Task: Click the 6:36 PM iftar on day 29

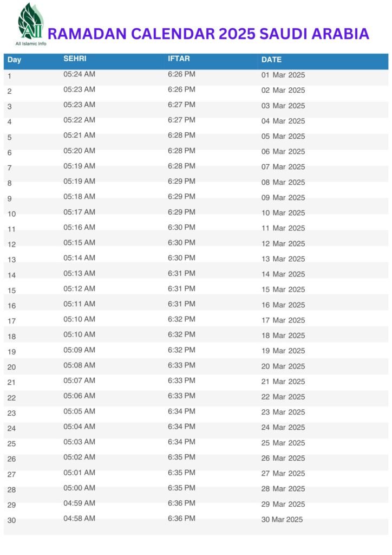Action: [x=181, y=504]
